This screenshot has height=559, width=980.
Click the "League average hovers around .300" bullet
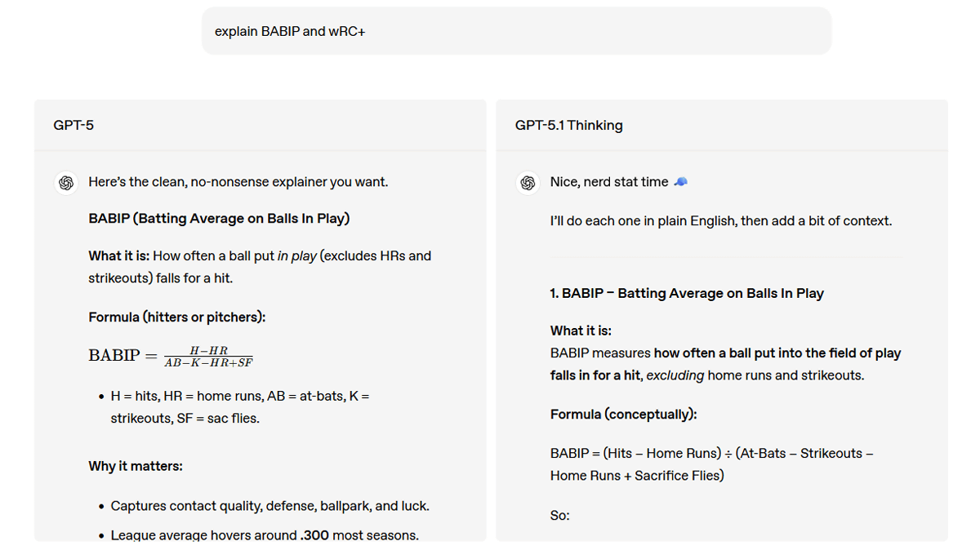[265, 536]
